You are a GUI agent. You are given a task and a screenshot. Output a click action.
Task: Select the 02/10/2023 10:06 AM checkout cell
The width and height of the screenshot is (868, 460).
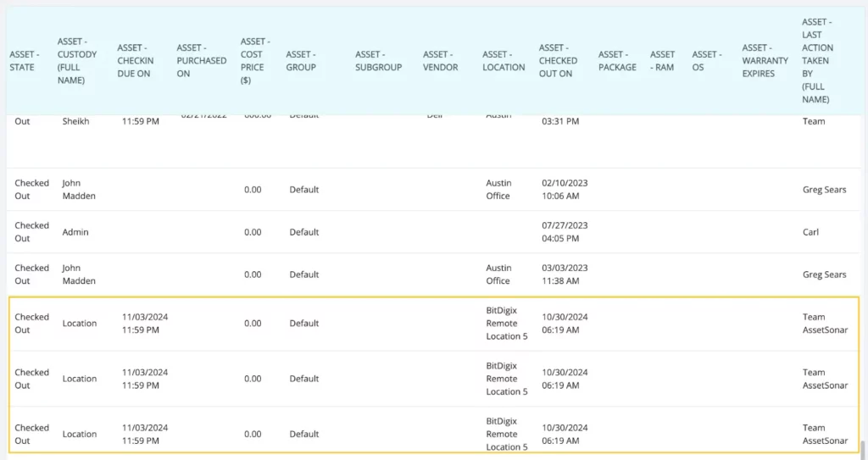pyautogui.click(x=565, y=190)
